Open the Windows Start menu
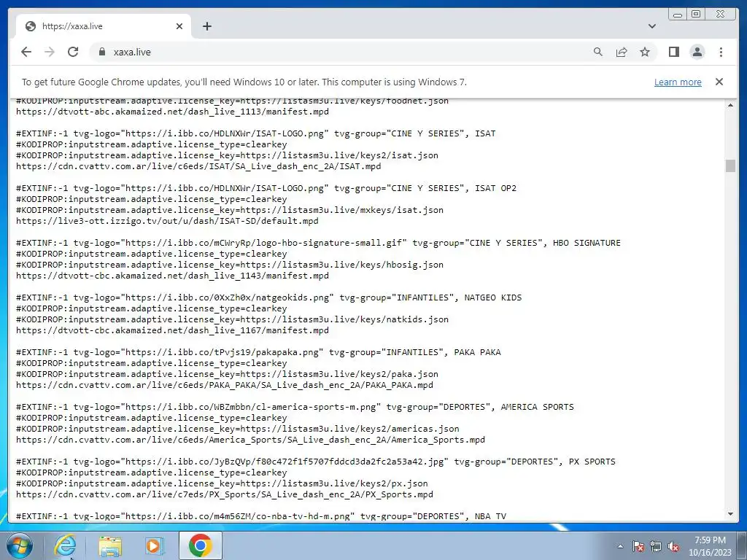Image resolution: width=747 pixels, height=560 pixels. pos(20,545)
